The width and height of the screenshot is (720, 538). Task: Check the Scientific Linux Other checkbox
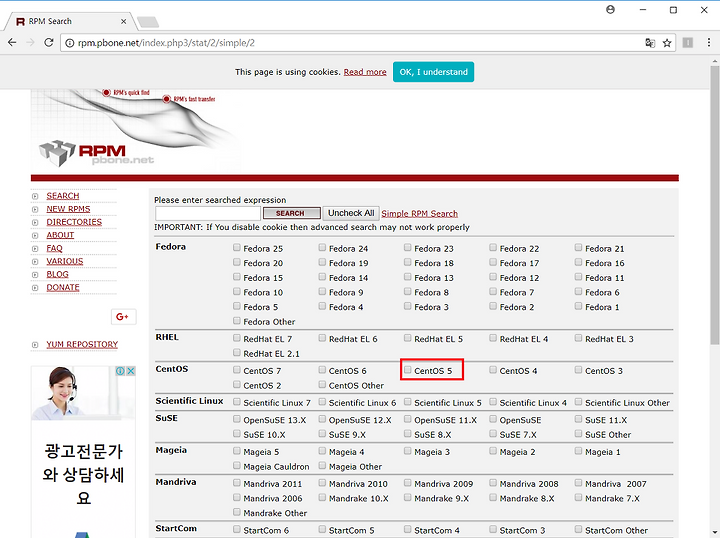coord(578,402)
